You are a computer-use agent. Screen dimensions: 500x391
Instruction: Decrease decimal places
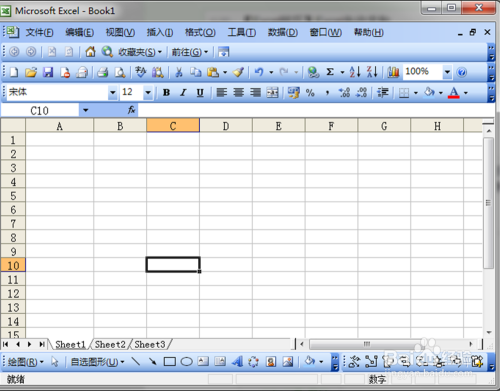pyautogui.click(x=361, y=93)
